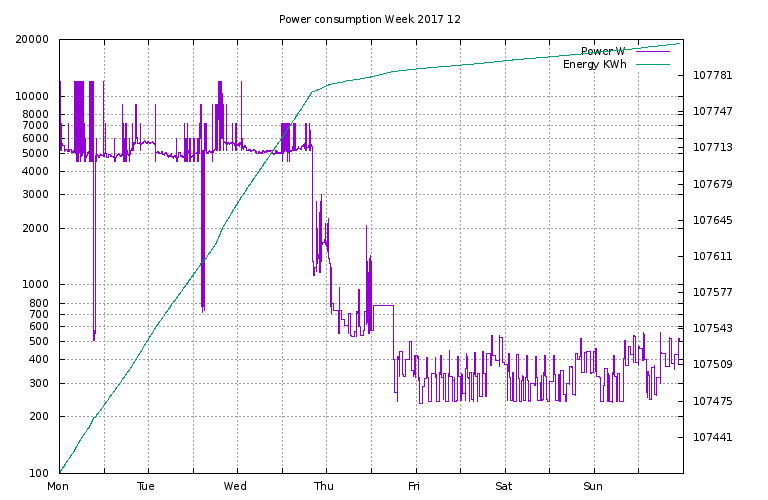
Task: Click the '300' left axis label
Action: [39, 383]
